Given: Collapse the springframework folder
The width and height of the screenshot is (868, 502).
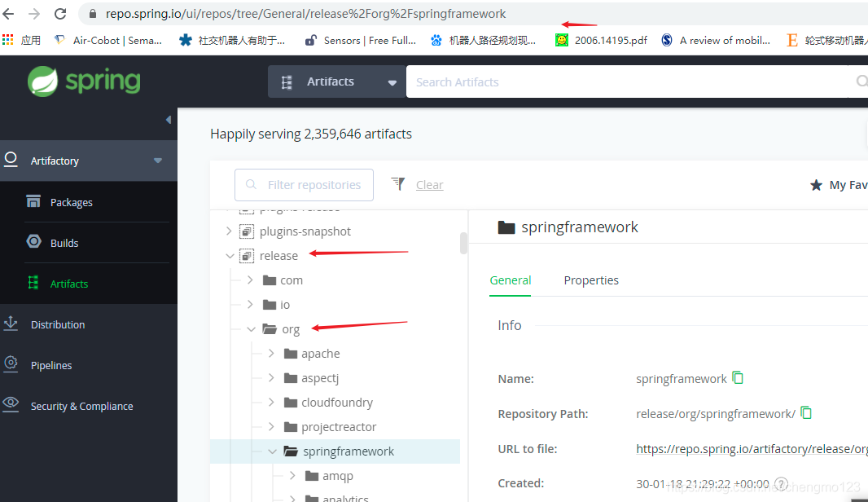Looking at the screenshot, I should 272,451.
